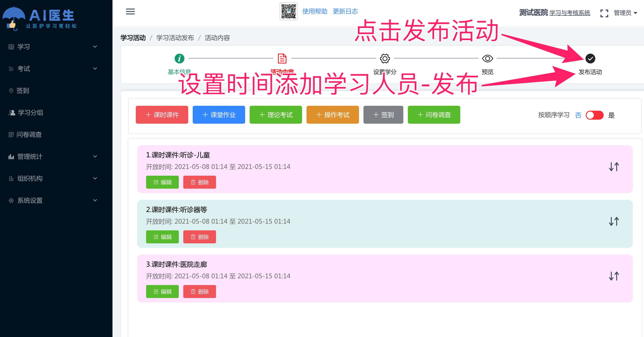This screenshot has height=337, width=644.
Task: Delete the 听诊器等 courseware
Action: pyautogui.click(x=199, y=237)
